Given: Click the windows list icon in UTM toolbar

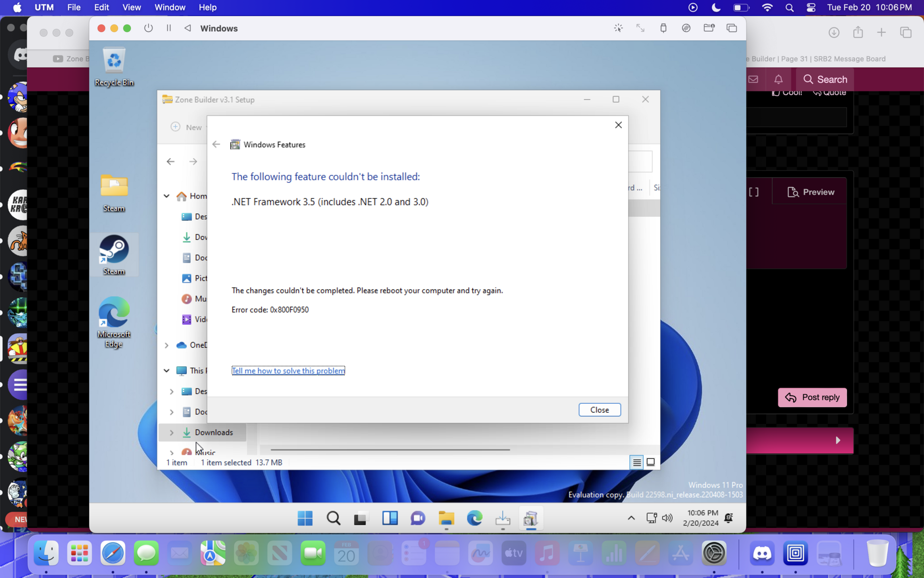Looking at the screenshot, I should click(731, 28).
